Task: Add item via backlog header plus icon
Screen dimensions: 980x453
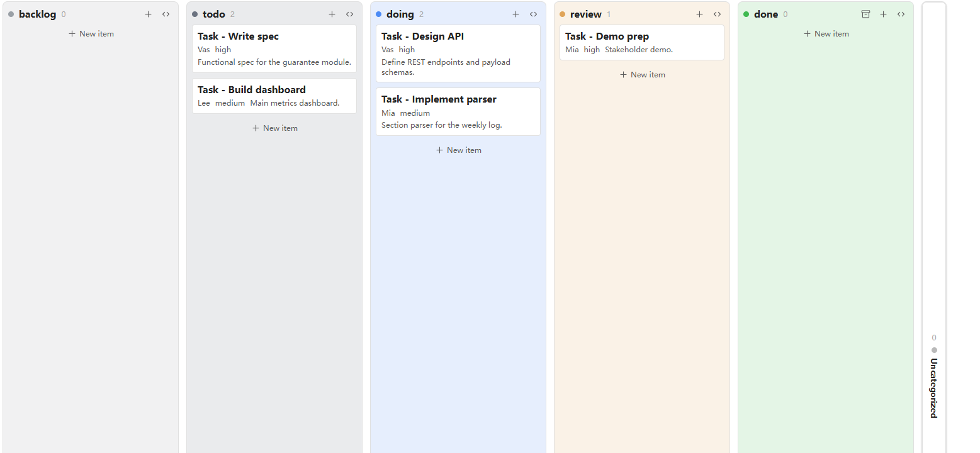Action: (x=148, y=14)
